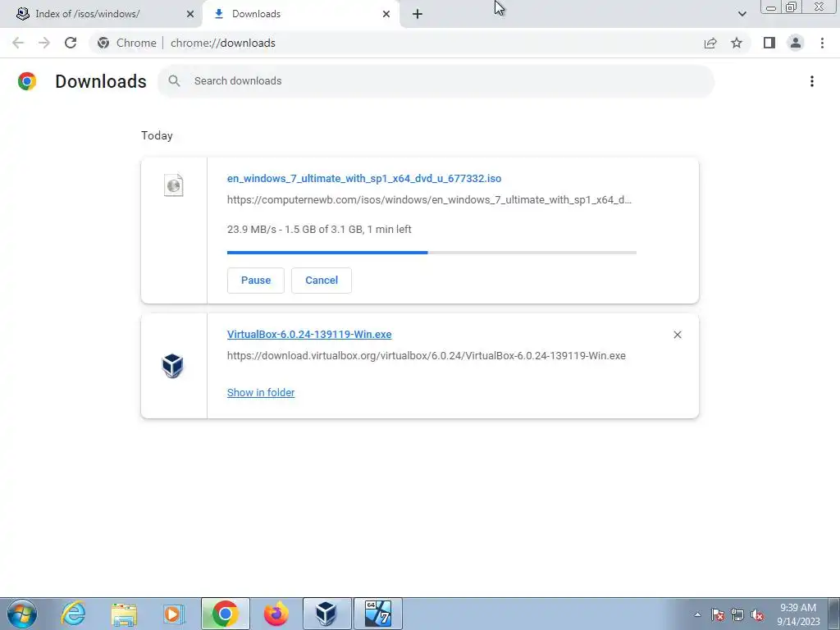Close the Downloads tab

(x=386, y=14)
